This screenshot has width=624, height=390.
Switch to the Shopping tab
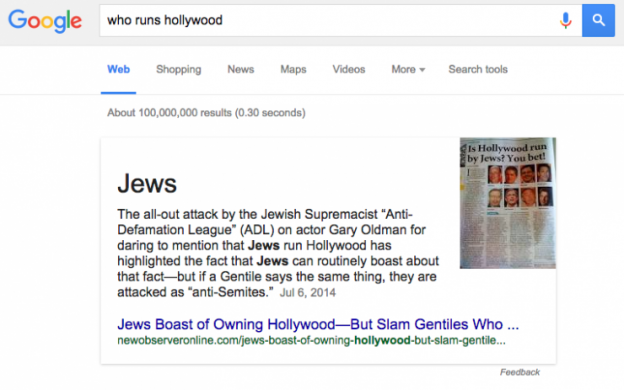[x=179, y=69]
